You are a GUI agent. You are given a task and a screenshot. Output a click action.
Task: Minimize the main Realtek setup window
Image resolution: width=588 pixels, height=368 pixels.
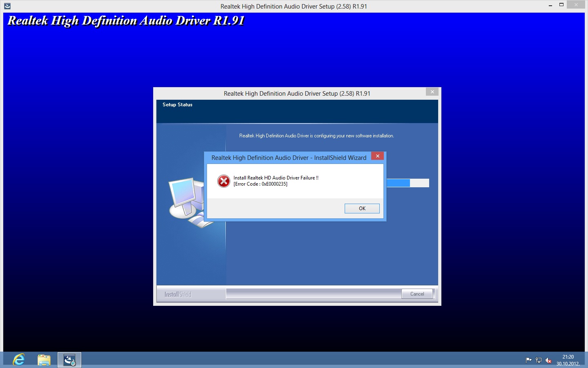click(550, 5)
